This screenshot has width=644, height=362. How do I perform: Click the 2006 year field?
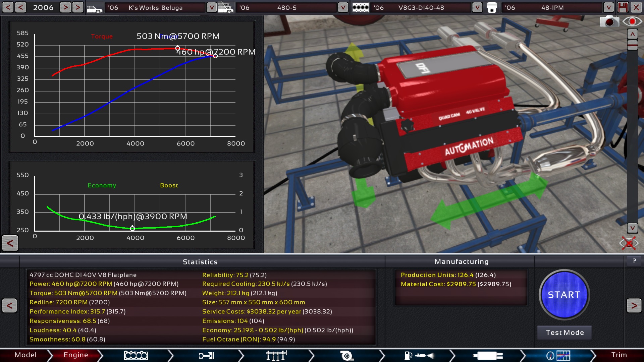click(x=43, y=7)
